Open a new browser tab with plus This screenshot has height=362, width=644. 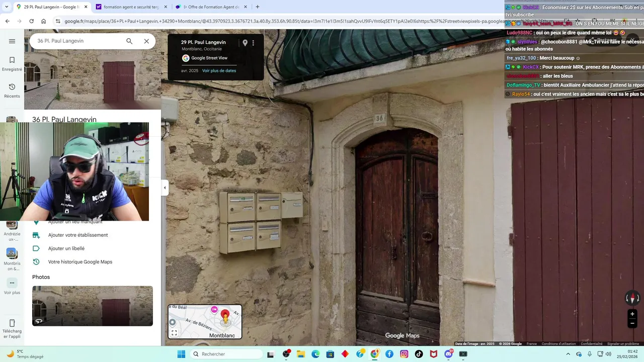point(258,7)
